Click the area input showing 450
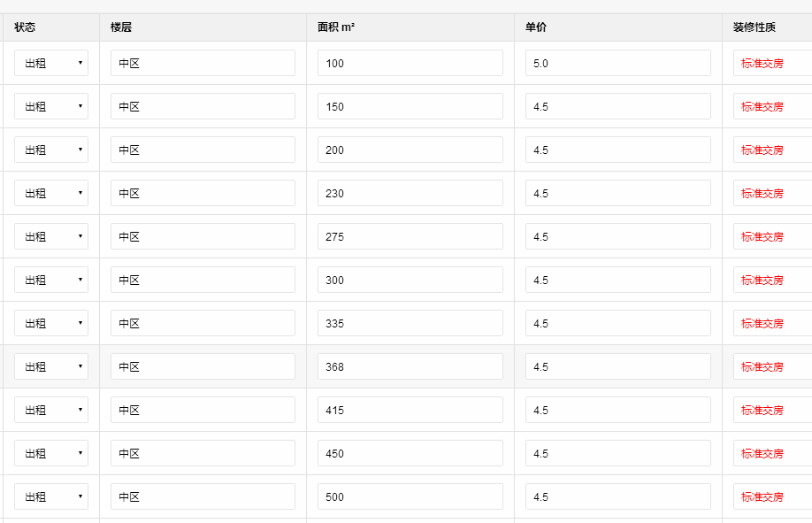 tap(410, 453)
